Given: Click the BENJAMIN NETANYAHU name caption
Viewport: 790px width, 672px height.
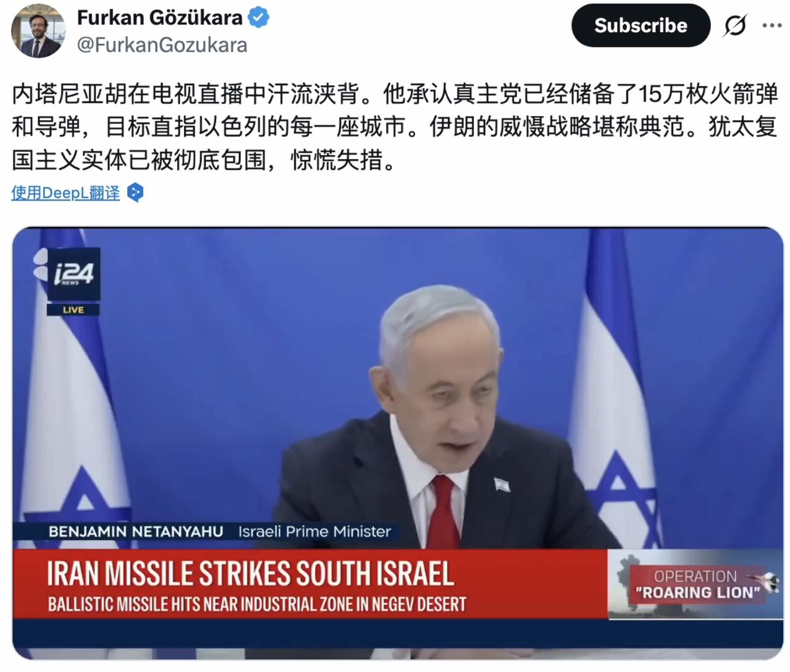Looking at the screenshot, I should [136, 531].
